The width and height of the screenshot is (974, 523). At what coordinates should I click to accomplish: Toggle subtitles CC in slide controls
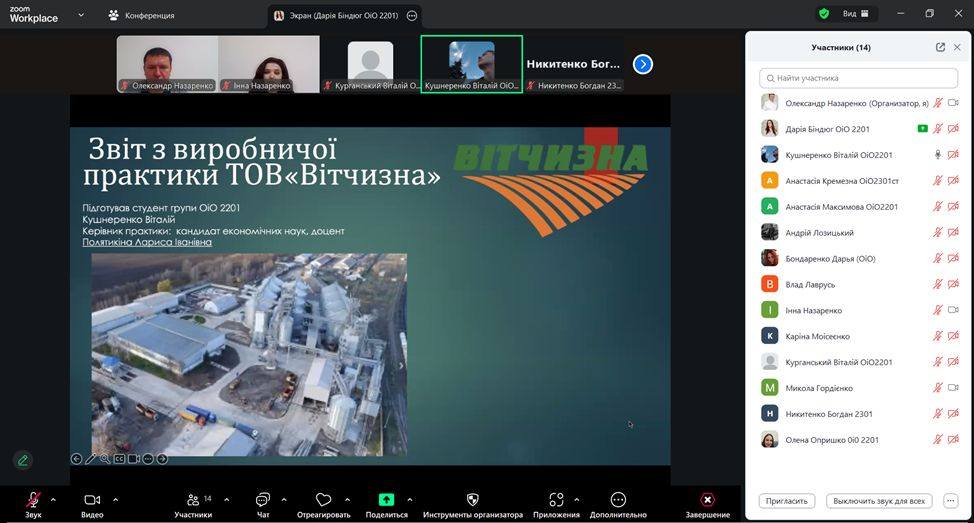(x=119, y=459)
